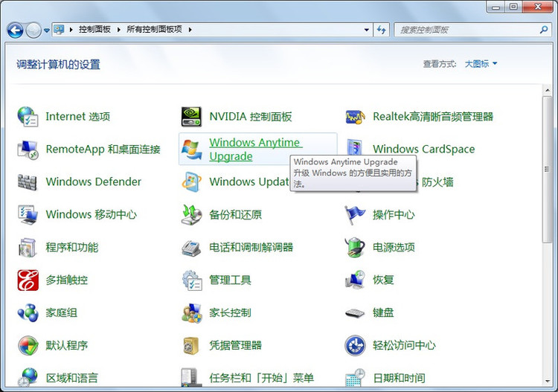Launch the Realtek高清晰音频管理器 icon
The height and width of the screenshot is (392, 558).
(355, 117)
